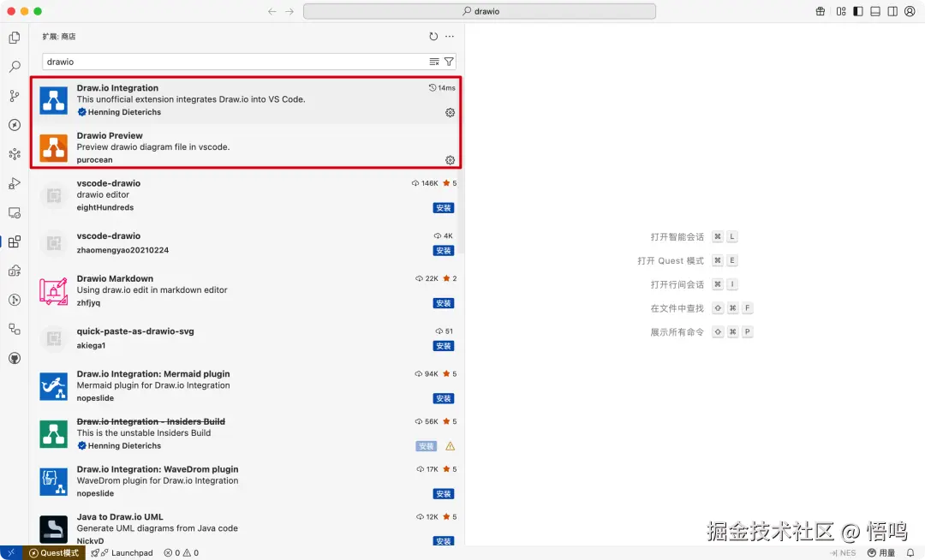This screenshot has height=560, width=925.
Task: Open the Source Control view
Action: (x=15, y=96)
